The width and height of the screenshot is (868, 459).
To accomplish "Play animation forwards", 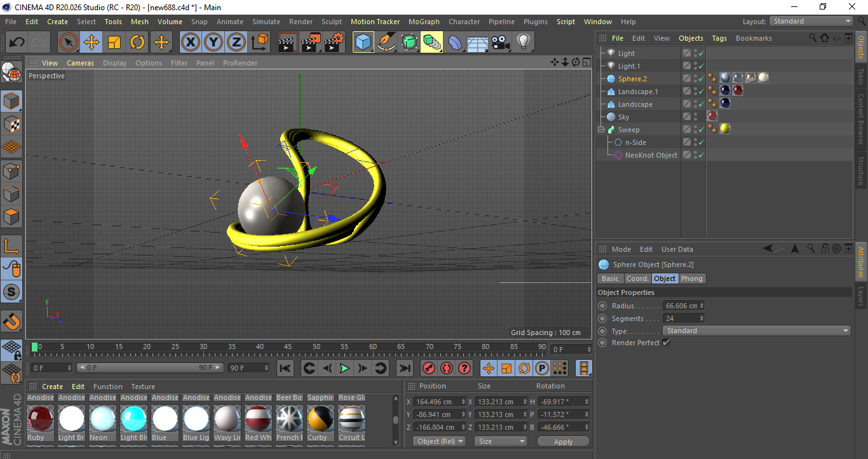I will 344,368.
